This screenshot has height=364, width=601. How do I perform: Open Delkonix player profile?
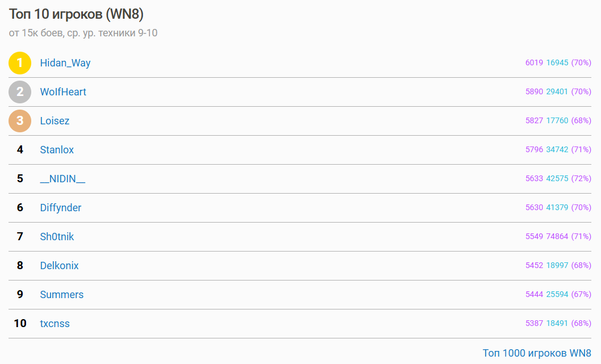[x=59, y=266]
